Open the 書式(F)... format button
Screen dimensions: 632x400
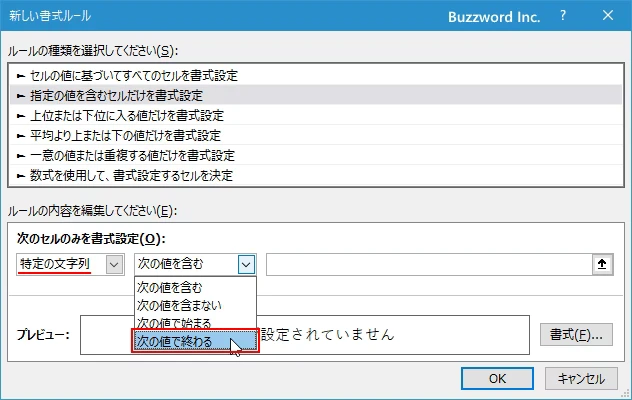(x=576, y=335)
